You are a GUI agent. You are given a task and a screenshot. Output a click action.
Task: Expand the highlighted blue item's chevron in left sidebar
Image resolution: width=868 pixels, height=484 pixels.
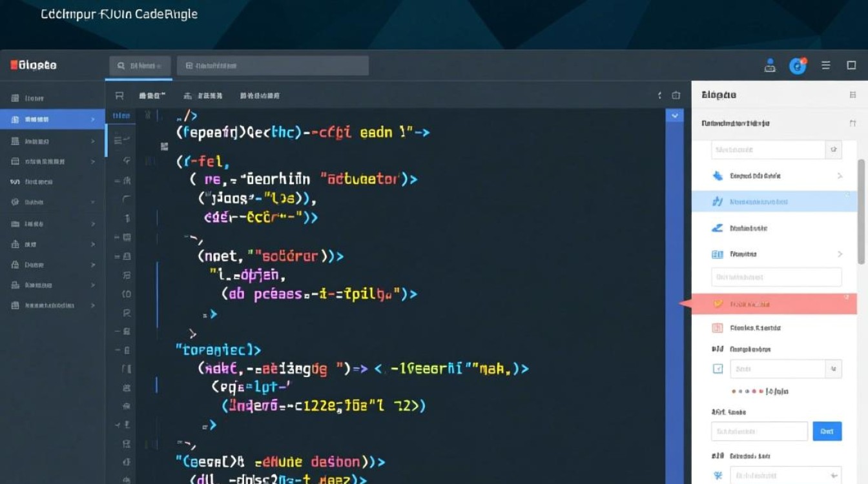[x=93, y=119]
